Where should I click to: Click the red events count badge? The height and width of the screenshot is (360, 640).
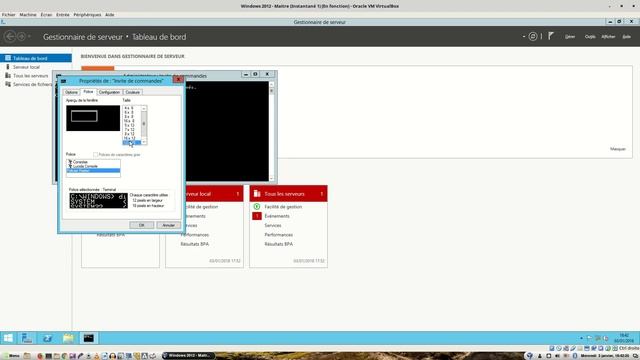click(x=257, y=216)
